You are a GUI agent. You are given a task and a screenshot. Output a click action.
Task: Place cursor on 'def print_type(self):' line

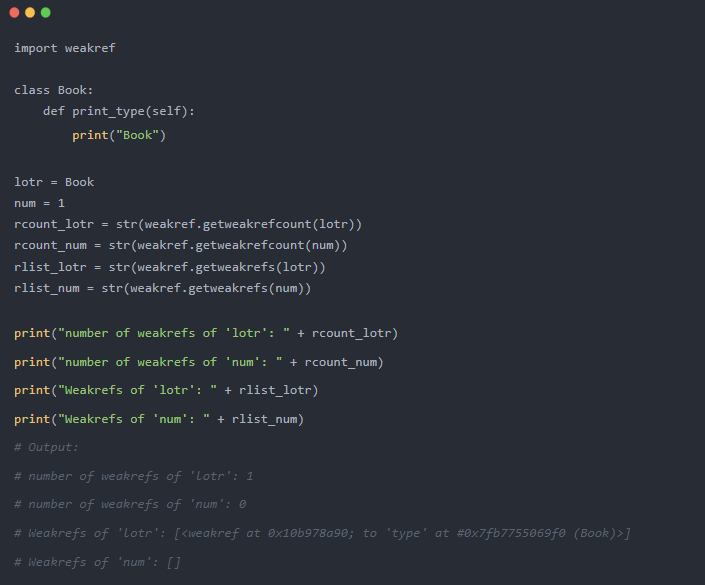[x=118, y=111]
